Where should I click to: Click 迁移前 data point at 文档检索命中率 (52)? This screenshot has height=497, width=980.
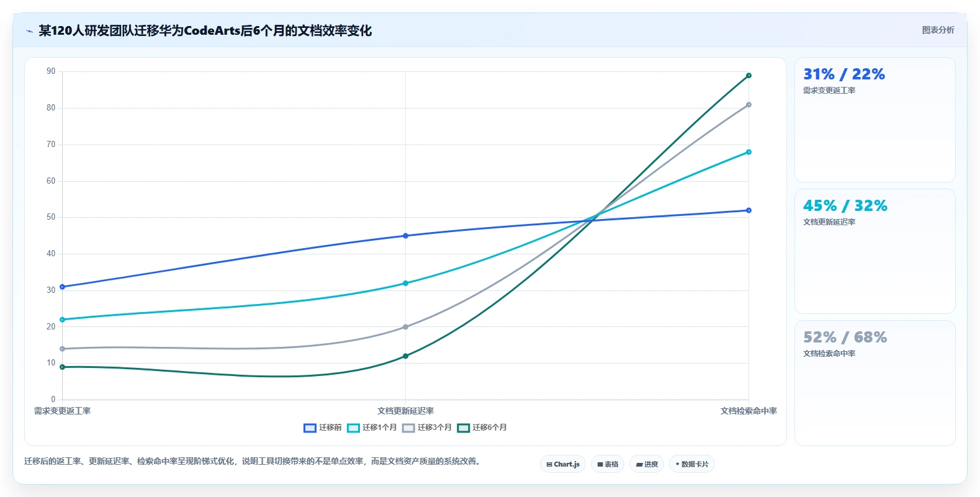pos(748,210)
